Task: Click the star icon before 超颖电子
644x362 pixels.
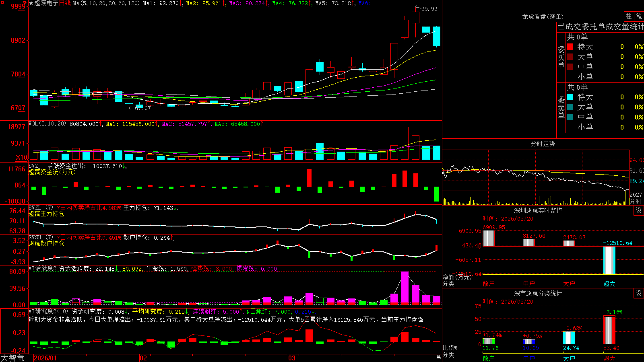Action: (x=31, y=3)
